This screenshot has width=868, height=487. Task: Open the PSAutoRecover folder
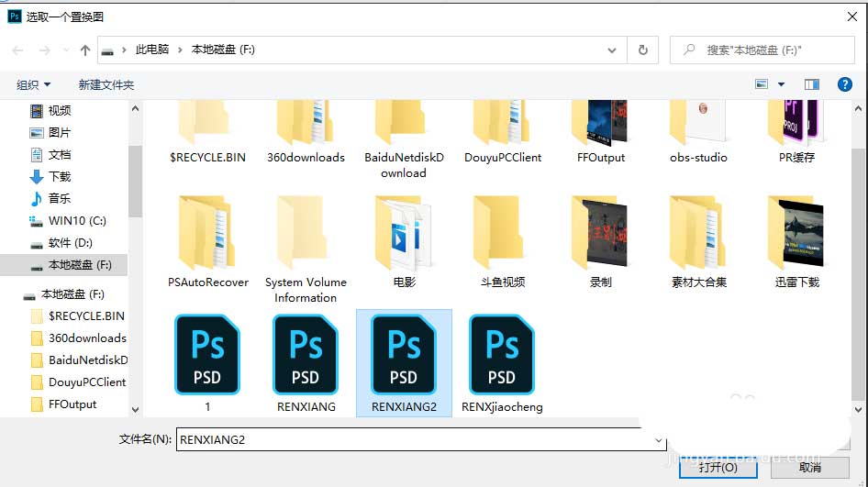207,242
